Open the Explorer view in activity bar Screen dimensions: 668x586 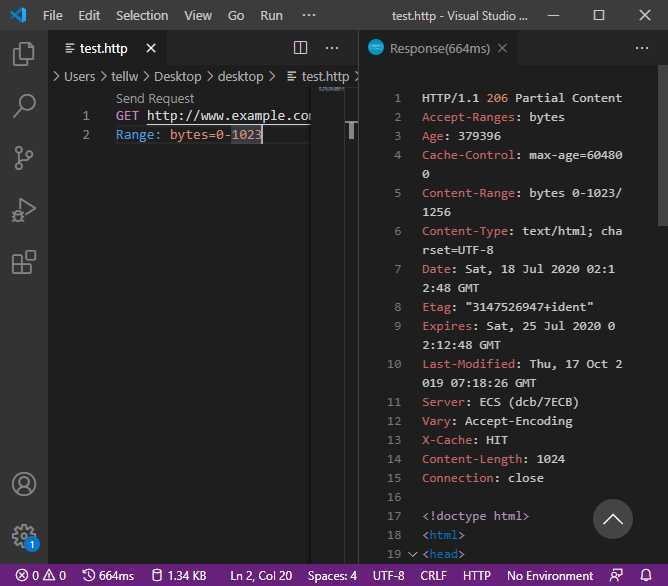pos(23,53)
